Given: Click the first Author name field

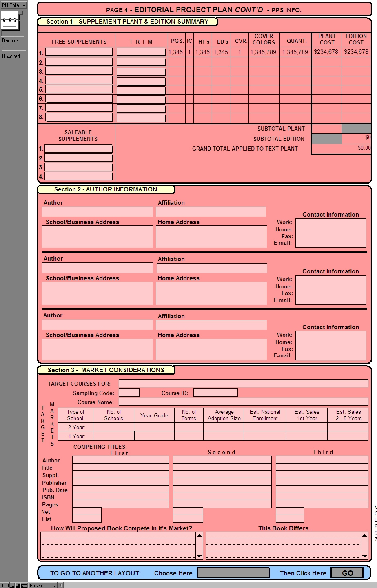Looking at the screenshot, I should [x=98, y=212].
